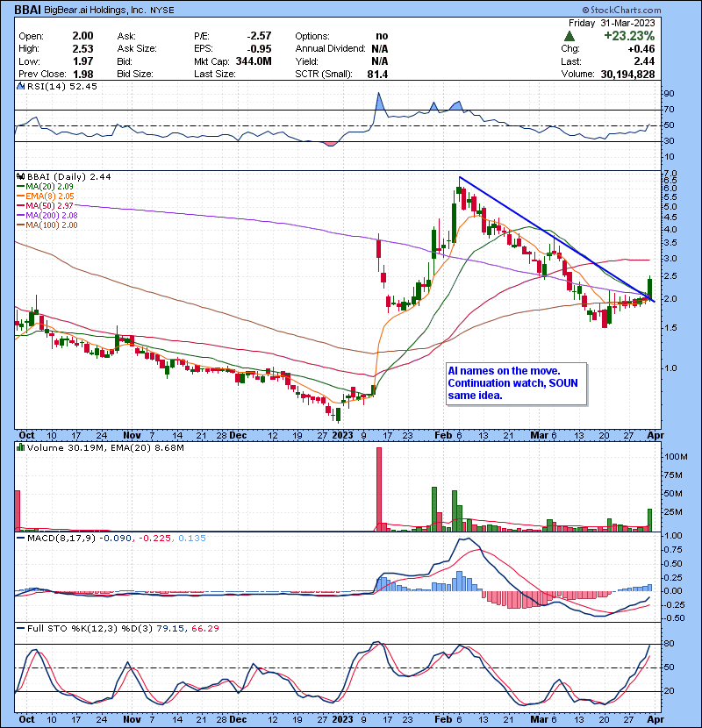Click the Apr label on bottom date axis
702x728 pixels.
pos(655,719)
